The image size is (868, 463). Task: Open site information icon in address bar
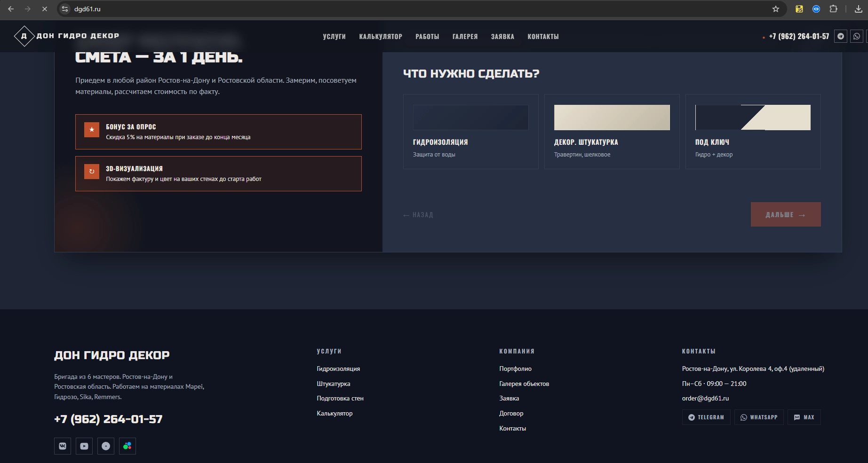tap(65, 9)
